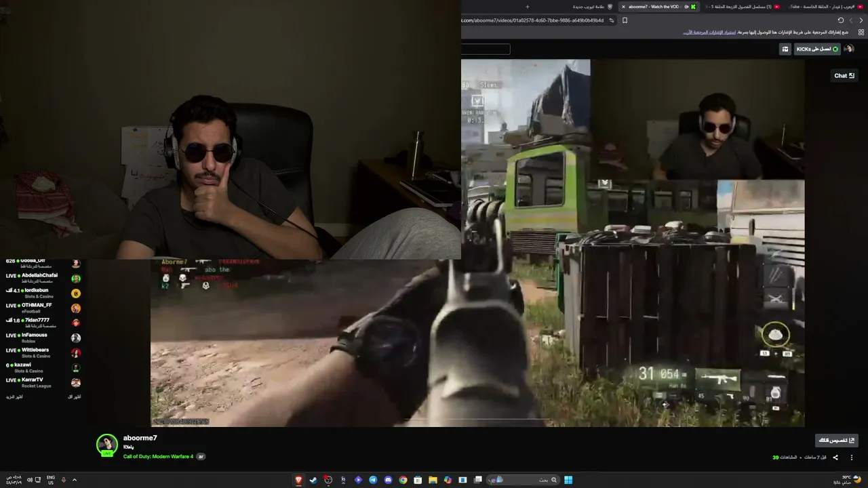Viewport: 868px width, 488px height.
Task: Click OTHMAN_FF's avatar thumbnail
Action: pos(76,308)
